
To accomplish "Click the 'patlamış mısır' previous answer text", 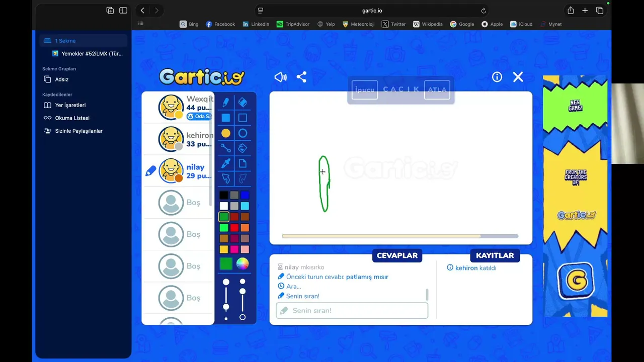I will (x=367, y=277).
